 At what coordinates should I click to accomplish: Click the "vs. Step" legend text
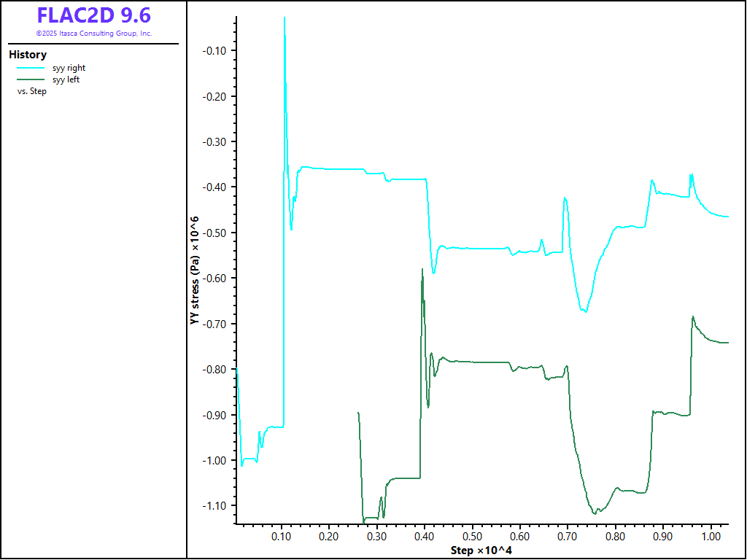[x=31, y=92]
